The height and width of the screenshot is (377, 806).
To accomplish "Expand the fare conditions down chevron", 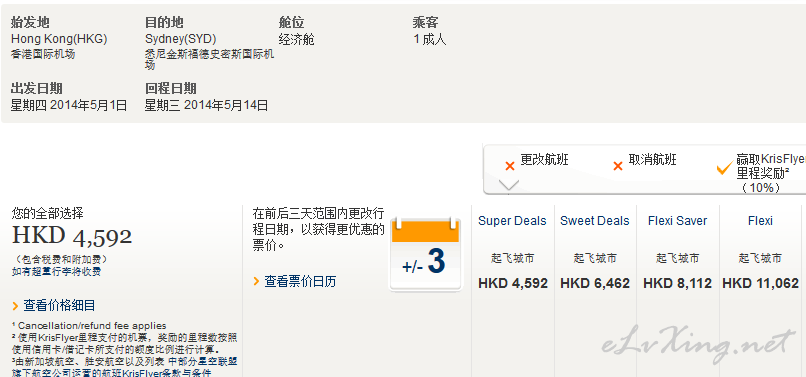I will pos(508,185).
